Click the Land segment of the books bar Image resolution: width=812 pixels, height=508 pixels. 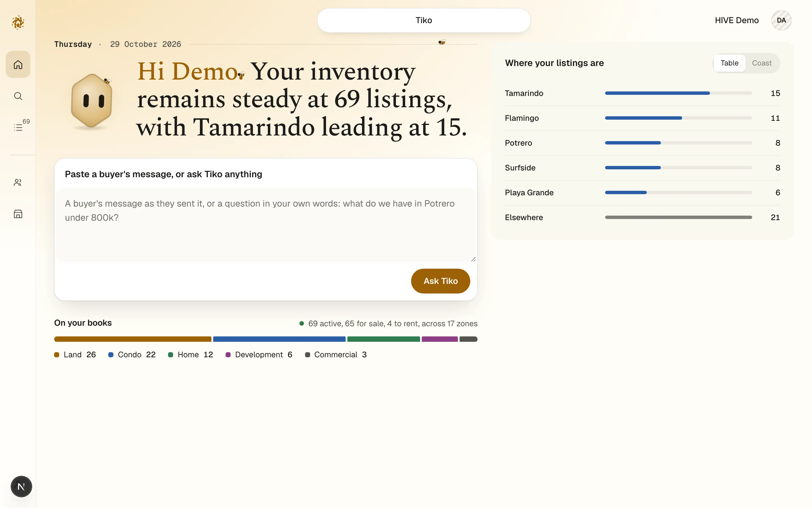(x=133, y=339)
